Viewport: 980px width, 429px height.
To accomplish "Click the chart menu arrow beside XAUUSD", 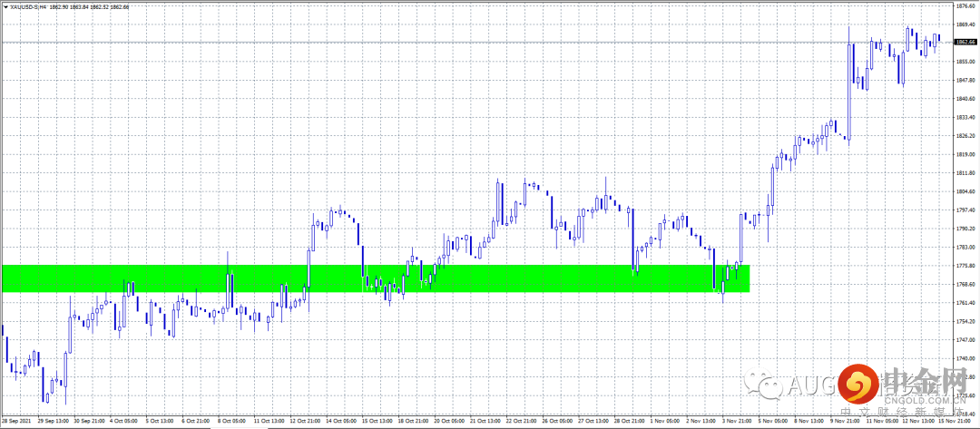I will pyautogui.click(x=5, y=6).
